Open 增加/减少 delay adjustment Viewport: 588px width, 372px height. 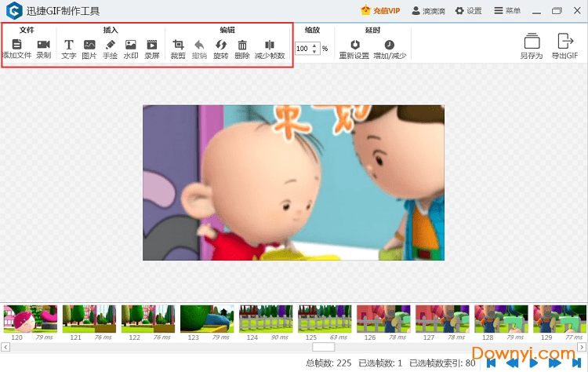[390, 46]
